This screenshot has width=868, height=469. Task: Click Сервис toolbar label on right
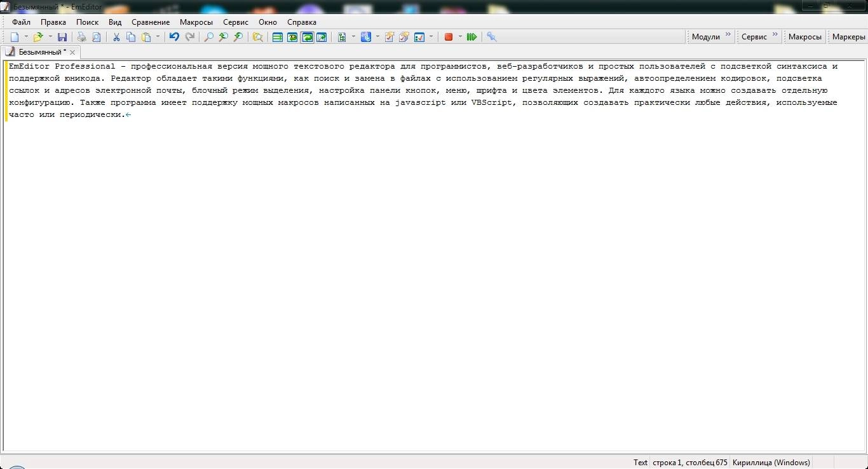point(754,37)
